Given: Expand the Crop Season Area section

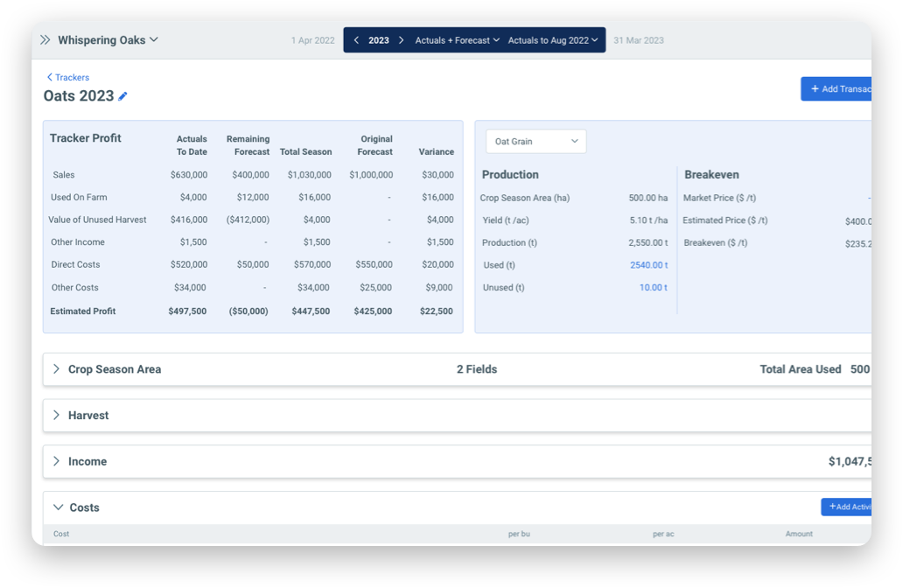Looking at the screenshot, I should (56, 369).
